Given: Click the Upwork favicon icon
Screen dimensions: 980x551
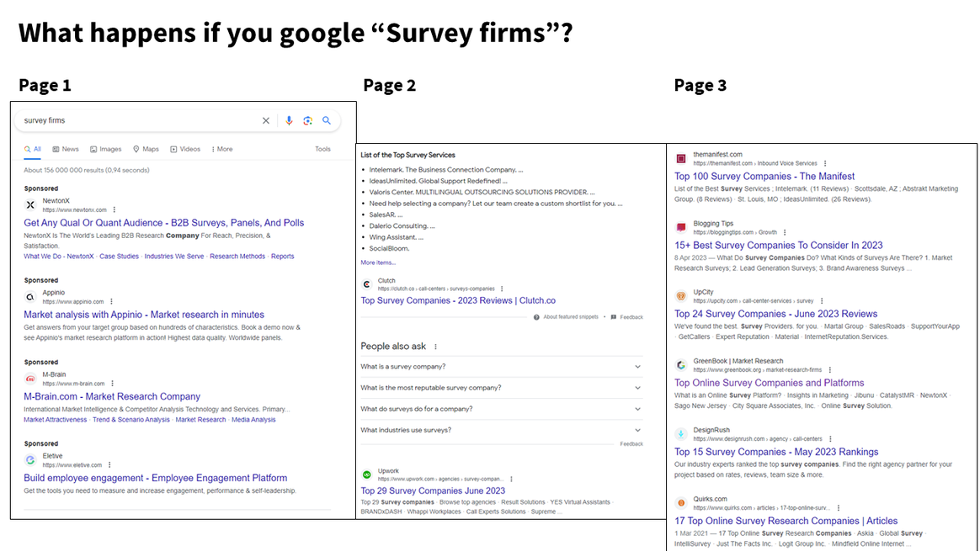Looking at the screenshot, I should click(x=366, y=475).
